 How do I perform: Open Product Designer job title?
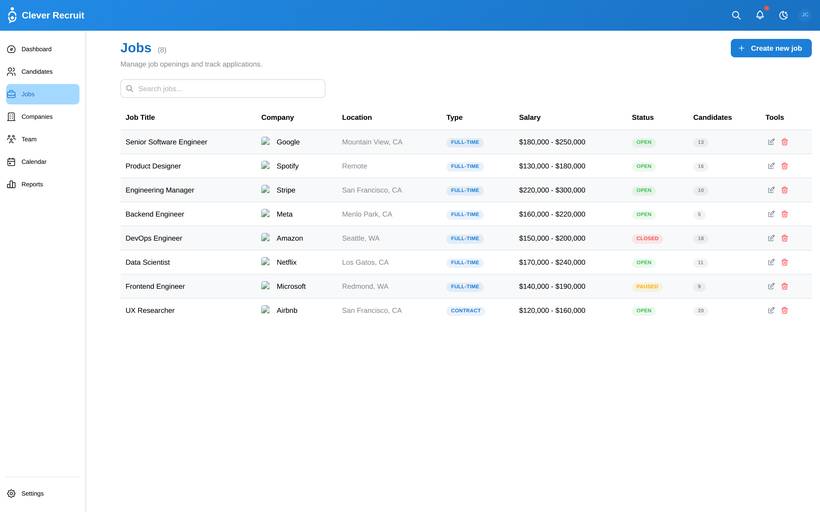coord(153,166)
